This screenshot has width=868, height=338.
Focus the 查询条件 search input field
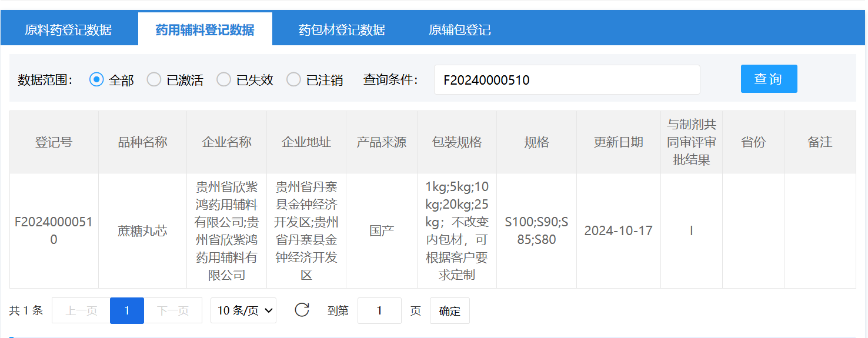pyautogui.click(x=567, y=80)
